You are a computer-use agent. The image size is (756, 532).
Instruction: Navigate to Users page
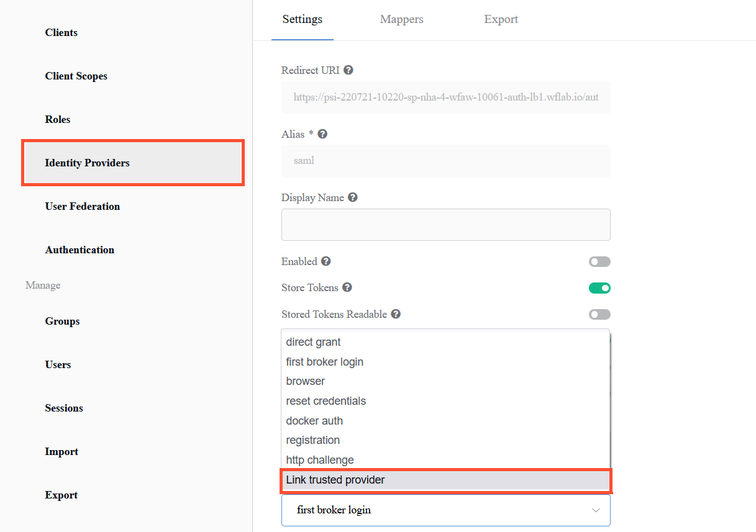(58, 364)
